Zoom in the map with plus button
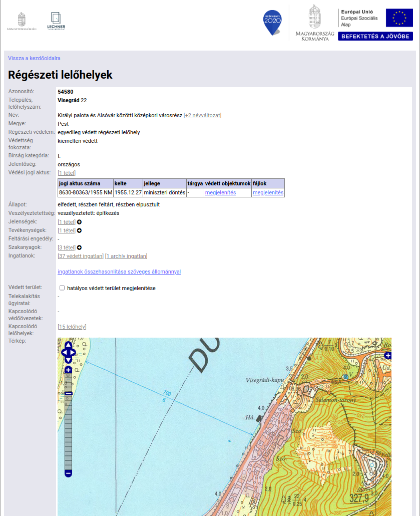420x516 pixels. click(68, 370)
